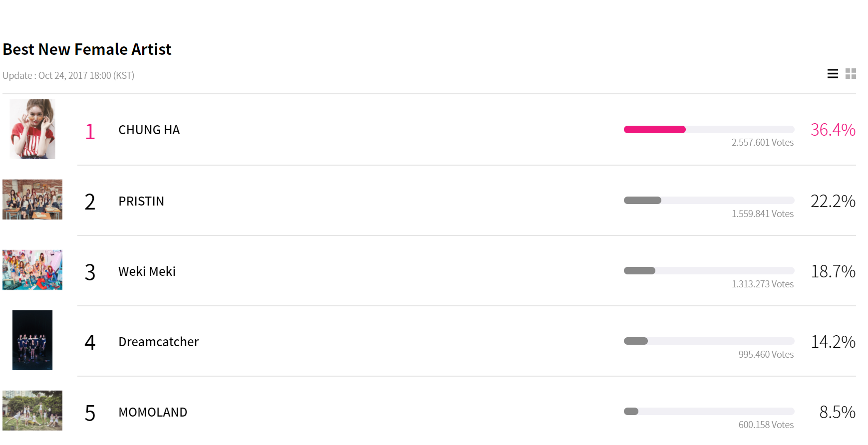Click the 2.557.601 Votes count
Image resolution: width=868 pixels, height=445 pixels.
coord(762,143)
